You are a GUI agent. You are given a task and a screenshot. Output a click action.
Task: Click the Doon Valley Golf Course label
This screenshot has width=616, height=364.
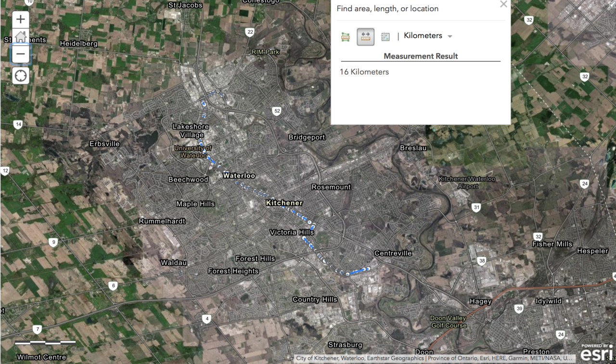pyautogui.click(x=449, y=322)
